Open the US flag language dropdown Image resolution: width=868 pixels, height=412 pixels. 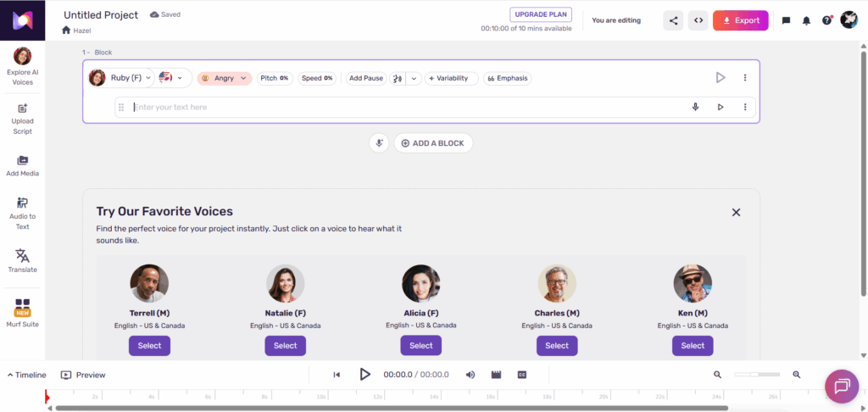(172, 78)
